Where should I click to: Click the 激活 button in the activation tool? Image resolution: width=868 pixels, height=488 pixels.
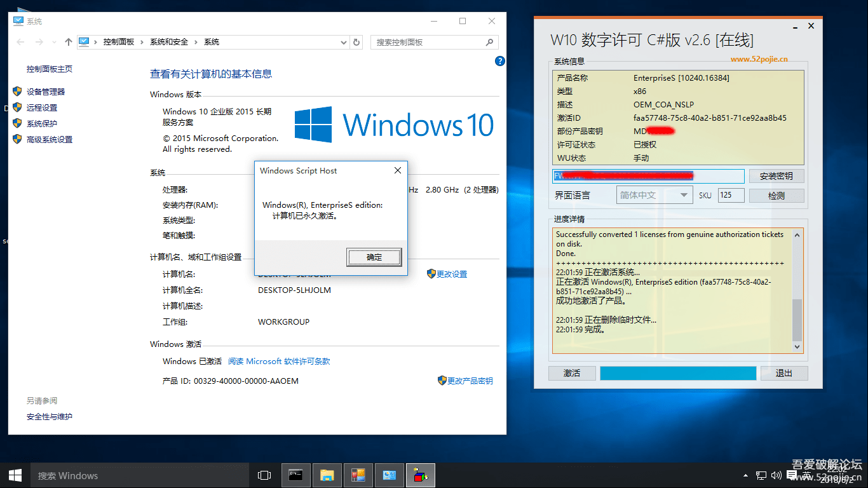[x=572, y=373]
